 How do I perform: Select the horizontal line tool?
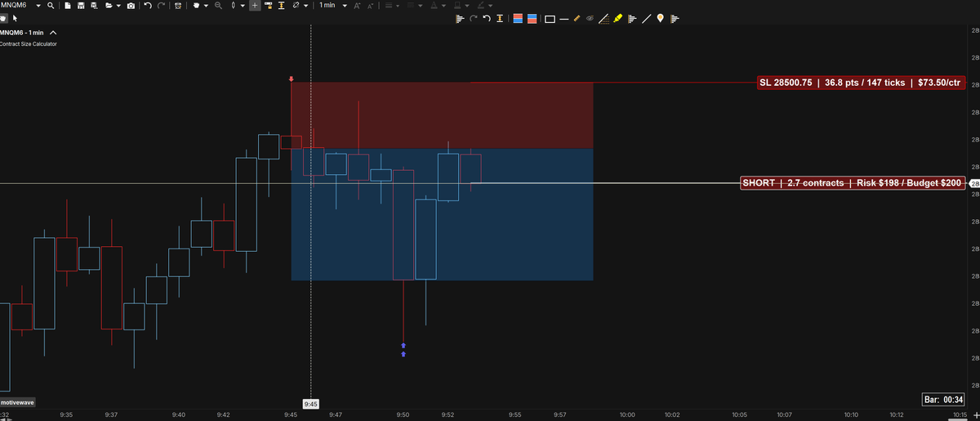point(564,20)
